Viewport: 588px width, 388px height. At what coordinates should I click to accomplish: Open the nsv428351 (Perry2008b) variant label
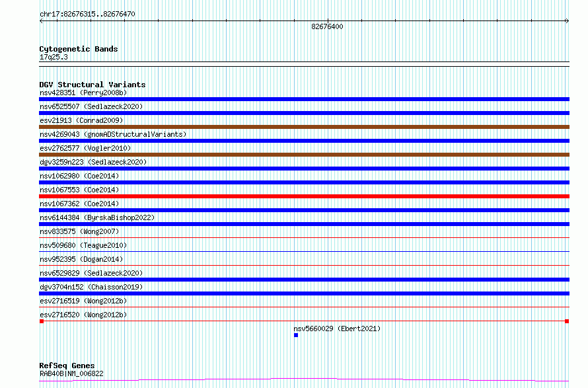coord(83,93)
